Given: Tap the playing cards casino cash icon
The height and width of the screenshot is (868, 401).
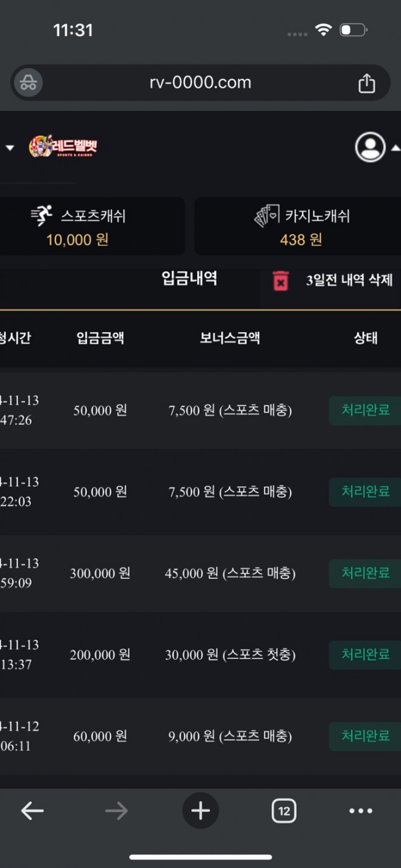Looking at the screenshot, I should (x=266, y=216).
